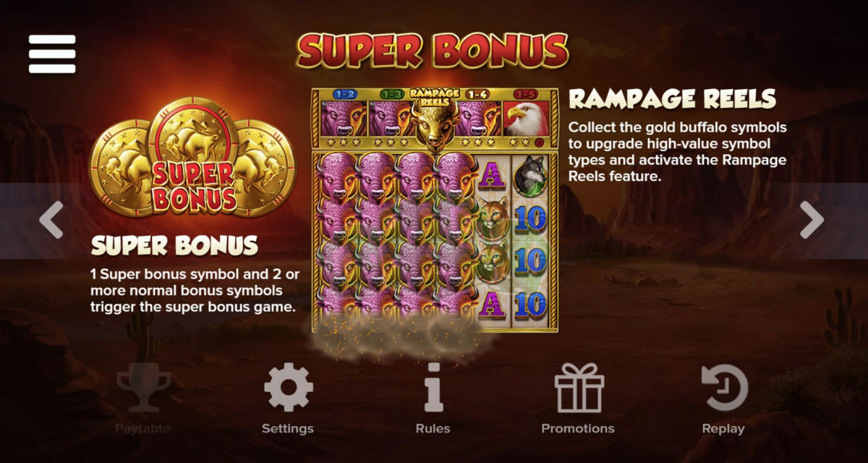Click the Super Bonus gold coins emblem
This screenshot has height=463, width=868.
pyautogui.click(x=193, y=157)
